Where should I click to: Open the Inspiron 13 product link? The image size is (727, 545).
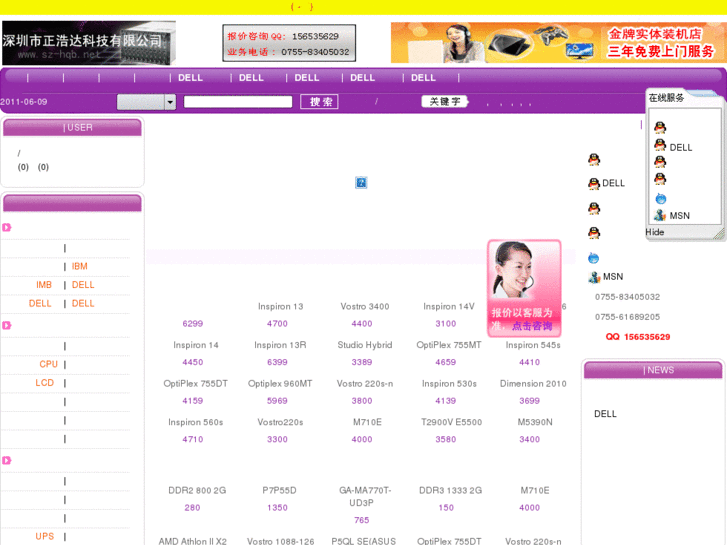pyautogui.click(x=281, y=307)
